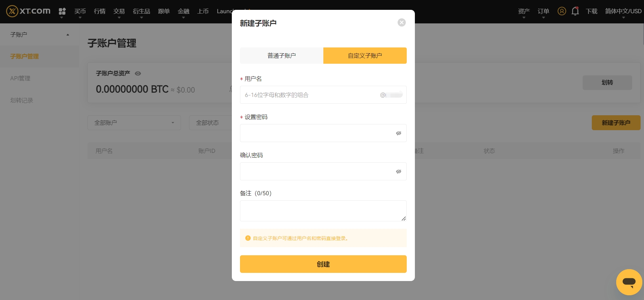Open the 全部状态 dropdown
This screenshot has height=300, width=644.
point(210,123)
